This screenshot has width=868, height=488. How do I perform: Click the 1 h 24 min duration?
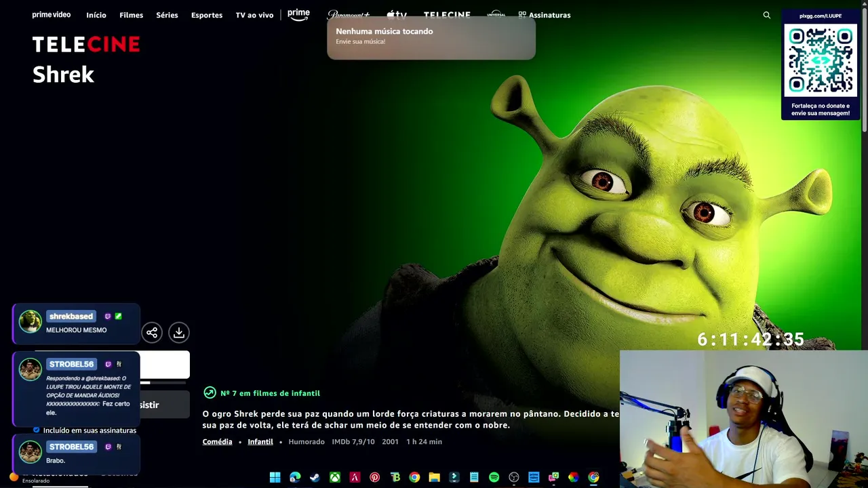tap(424, 442)
